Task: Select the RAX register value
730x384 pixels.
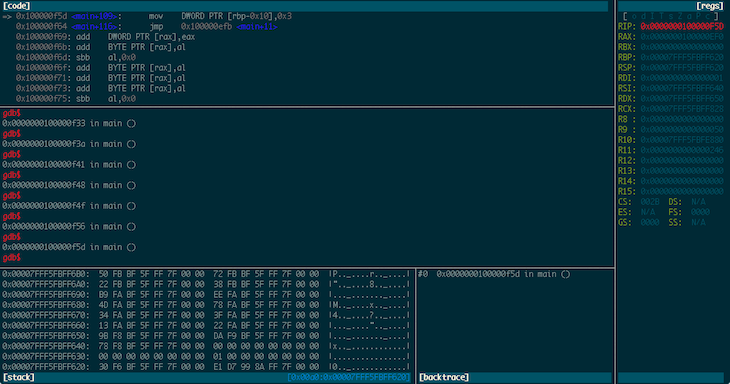Action: 682,37
